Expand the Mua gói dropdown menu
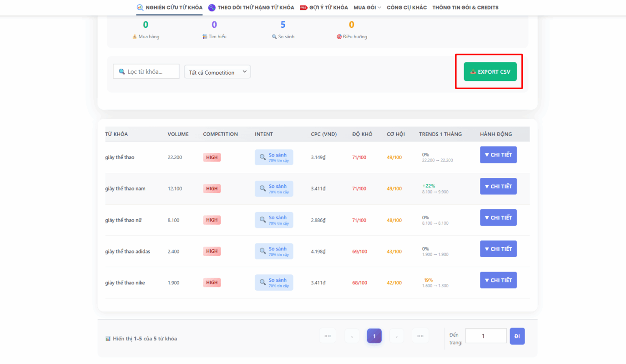 tap(367, 7)
